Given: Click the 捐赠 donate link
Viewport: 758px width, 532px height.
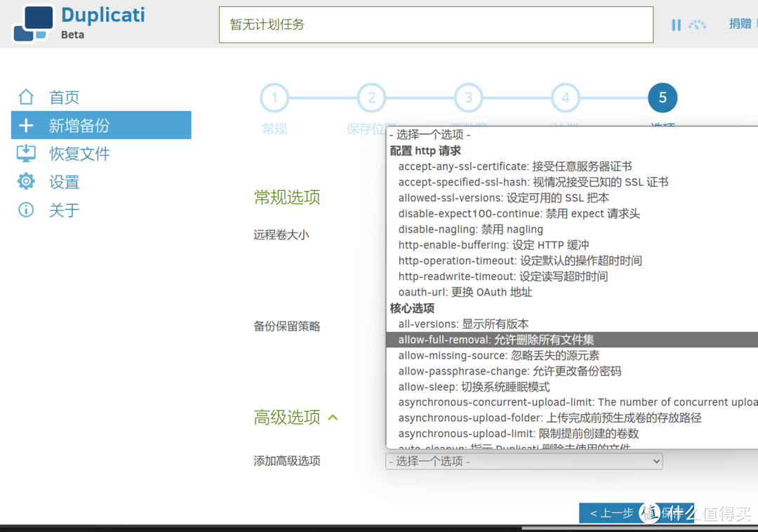Looking at the screenshot, I should [x=740, y=24].
